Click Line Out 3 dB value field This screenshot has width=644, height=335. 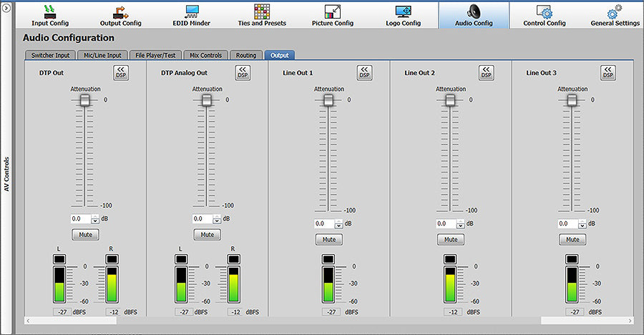click(568, 224)
